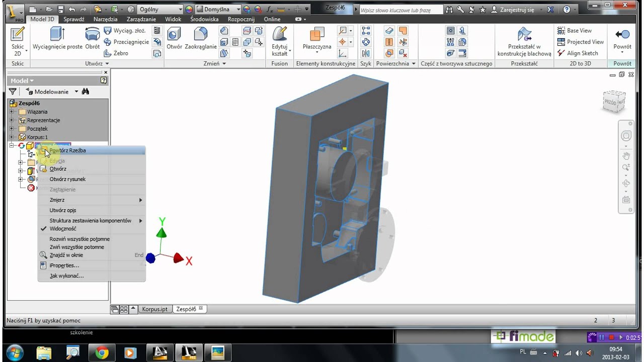644x362 pixels.
Task: Expand the Zmień ribbon panel
Action: [x=215, y=64]
